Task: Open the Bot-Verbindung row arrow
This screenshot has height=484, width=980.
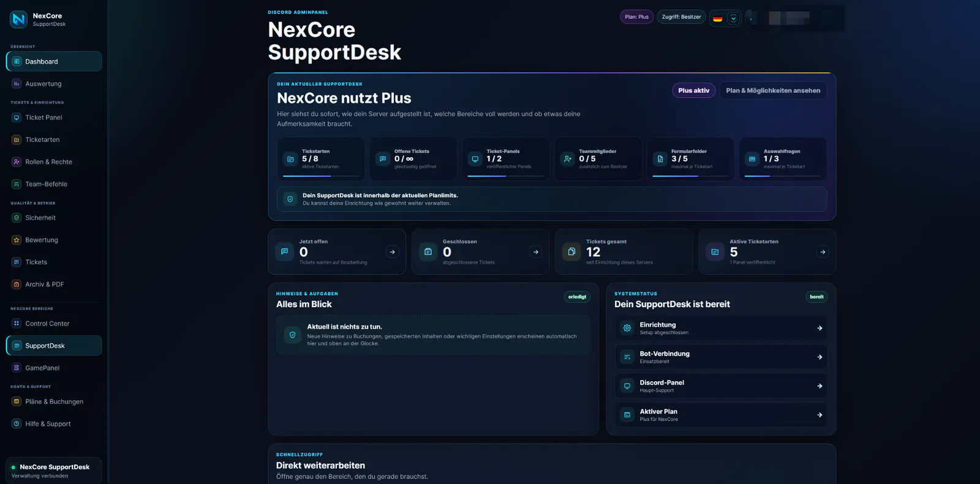Action: pos(820,357)
